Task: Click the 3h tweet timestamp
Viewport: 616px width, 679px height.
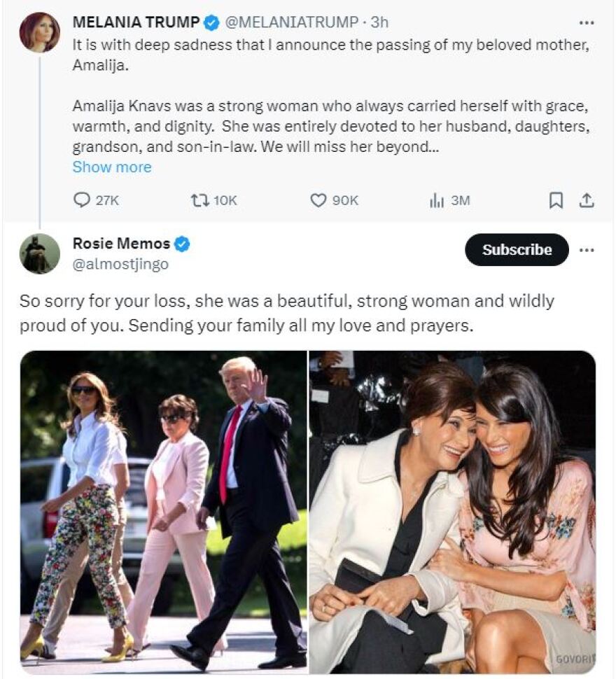Action: (379, 22)
